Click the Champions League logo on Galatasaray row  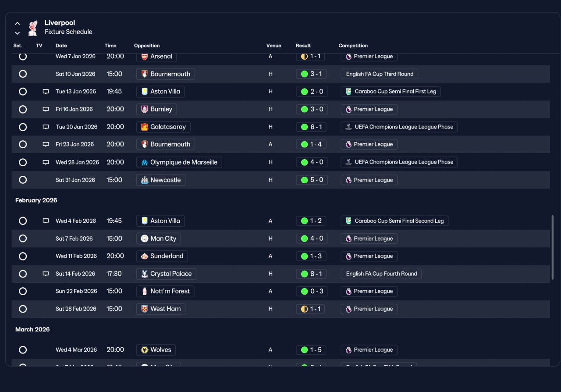(x=348, y=127)
